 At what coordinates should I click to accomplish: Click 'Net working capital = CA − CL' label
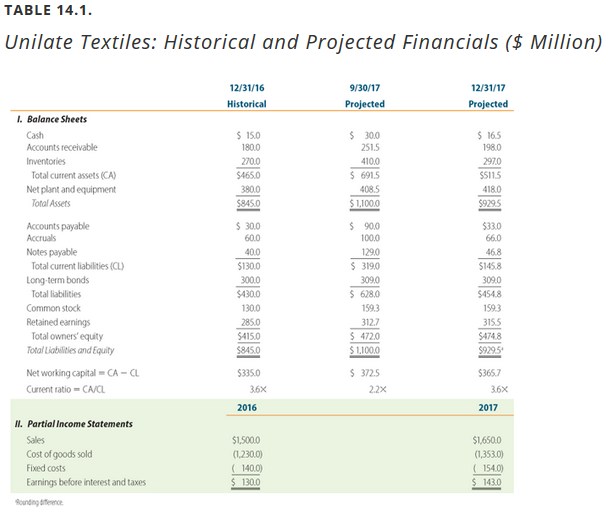(83, 373)
